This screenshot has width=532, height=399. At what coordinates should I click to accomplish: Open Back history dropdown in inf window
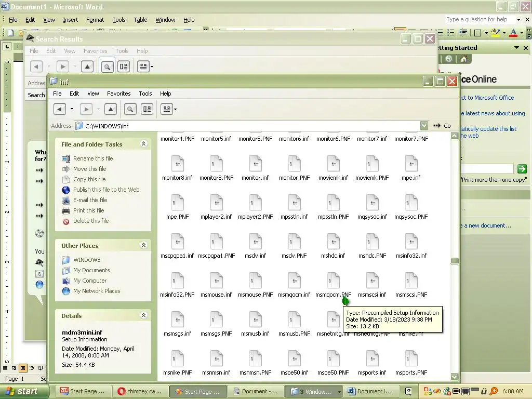pos(72,109)
